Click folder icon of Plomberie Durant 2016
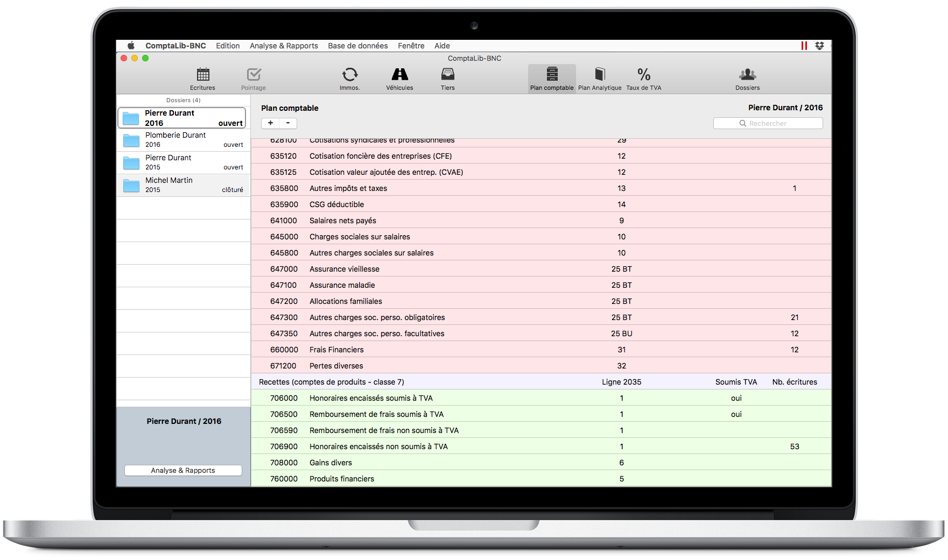948x560 pixels. [131, 140]
